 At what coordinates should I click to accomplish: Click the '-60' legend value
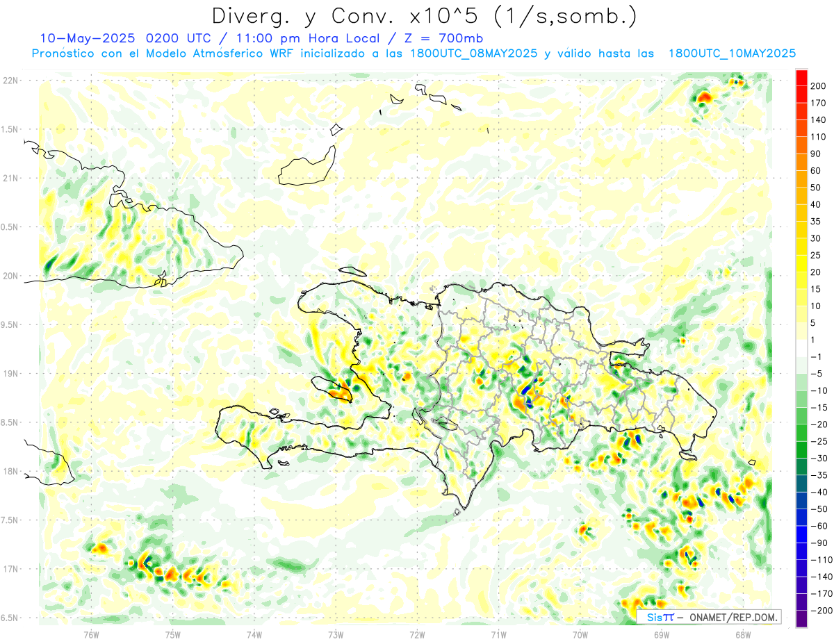click(819, 526)
